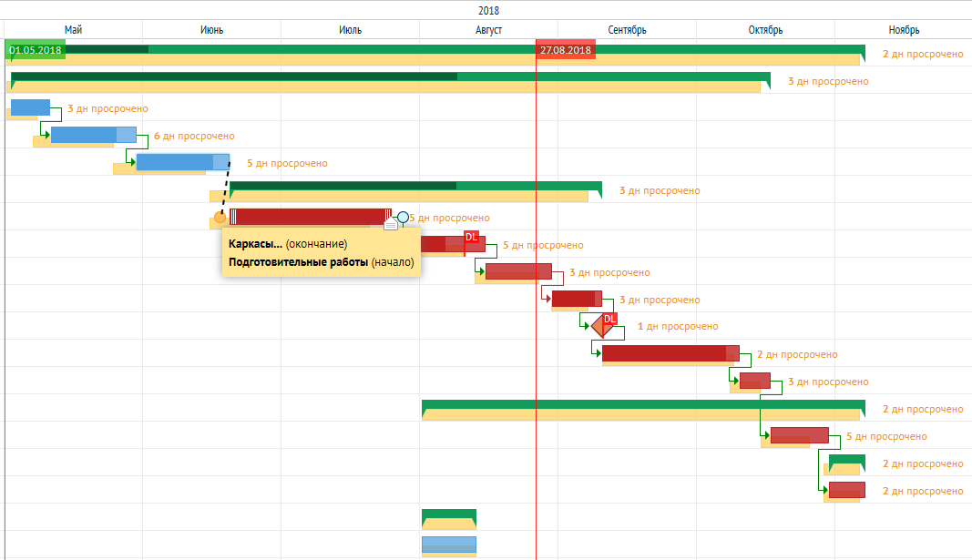Select the red diamond milestone marker
The height and width of the screenshot is (560, 972).
click(602, 327)
